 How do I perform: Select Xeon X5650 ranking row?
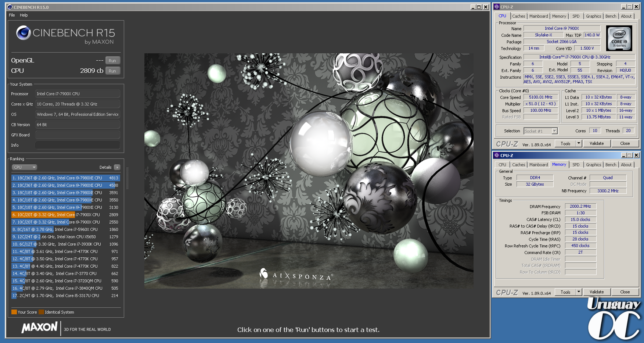click(66, 237)
